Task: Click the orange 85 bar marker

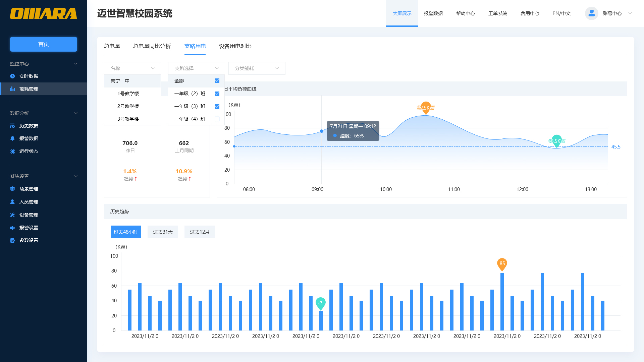Action: [x=502, y=264]
